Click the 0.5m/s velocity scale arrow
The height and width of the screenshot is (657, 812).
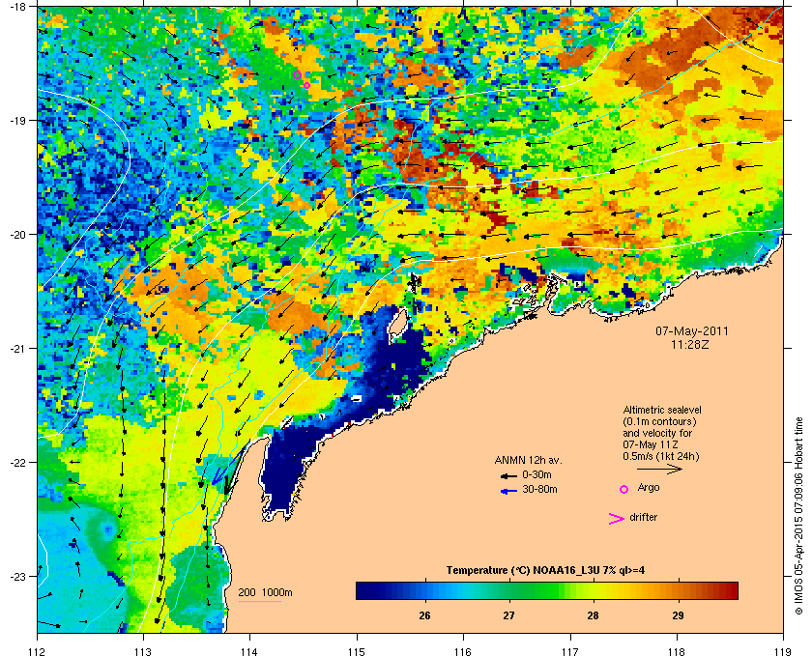pos(659,469)
